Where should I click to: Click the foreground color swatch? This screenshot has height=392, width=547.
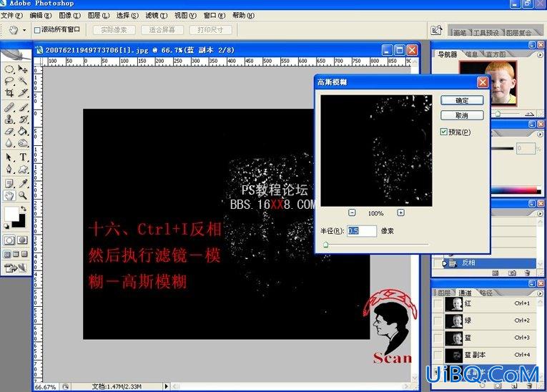pyautogui.click(x=11, y=213)
